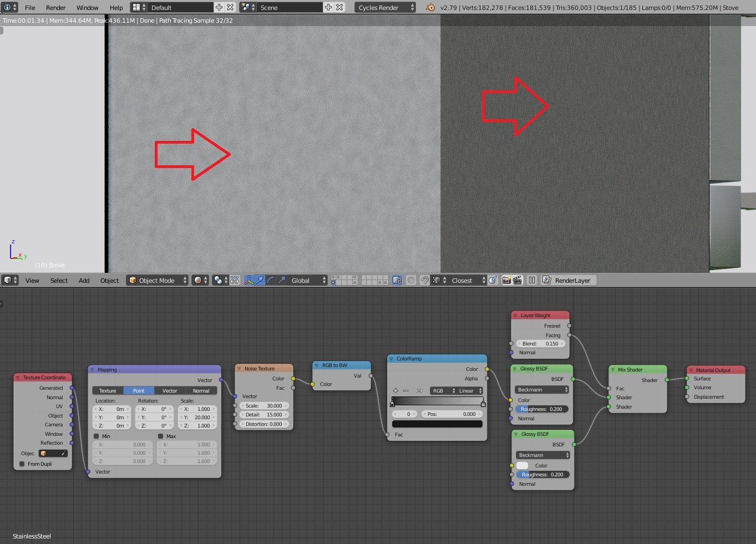The image size is (756, 544).
Task: Open the RenderLayer selector
Action: click(x=567, y=280)
